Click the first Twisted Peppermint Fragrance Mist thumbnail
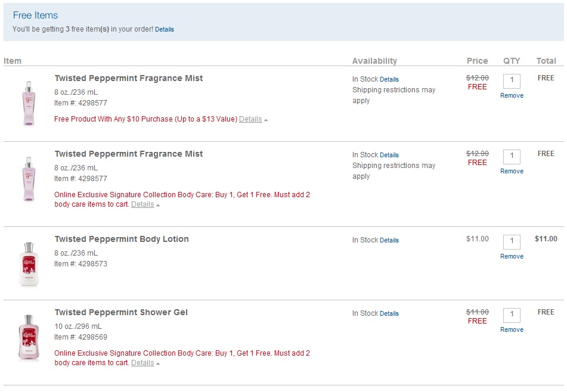This screenshot has width=567, height=392. coord(29,102)
